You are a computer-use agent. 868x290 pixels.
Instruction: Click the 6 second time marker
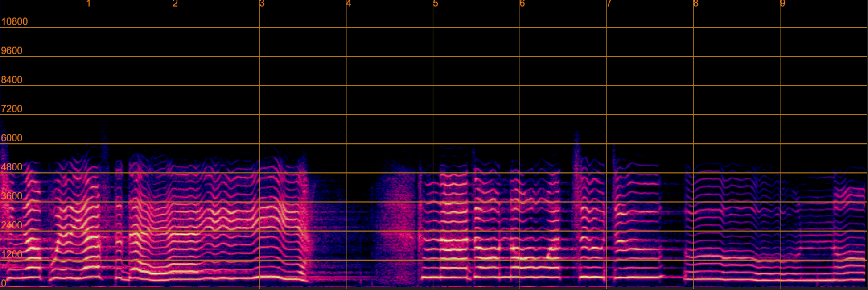[522, 4]
